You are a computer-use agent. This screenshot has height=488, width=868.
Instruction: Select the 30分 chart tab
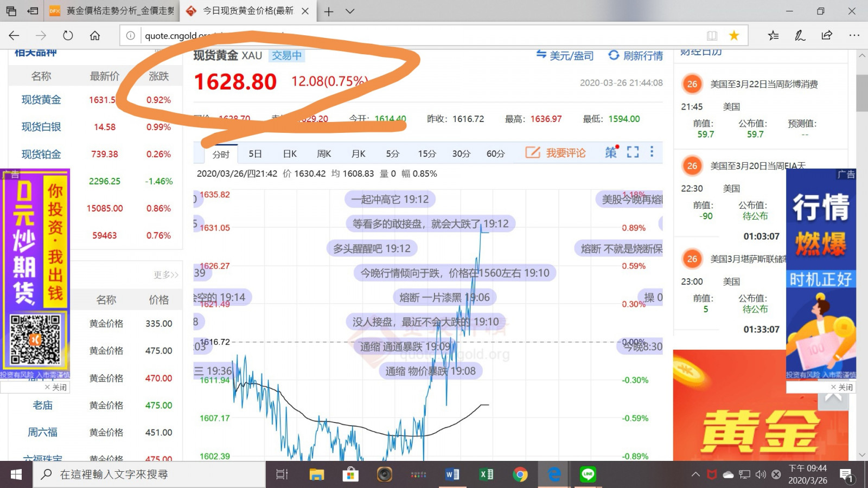point(461,154)
